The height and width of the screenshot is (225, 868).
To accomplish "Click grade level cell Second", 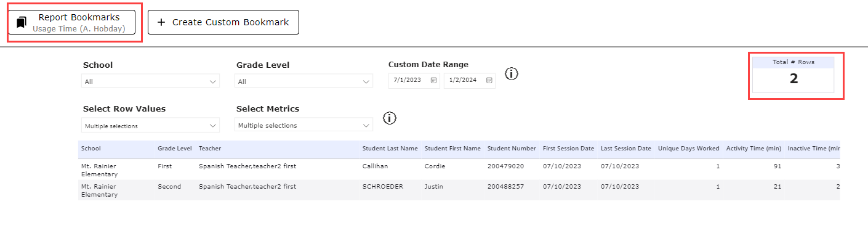I will tap(169, 187).
